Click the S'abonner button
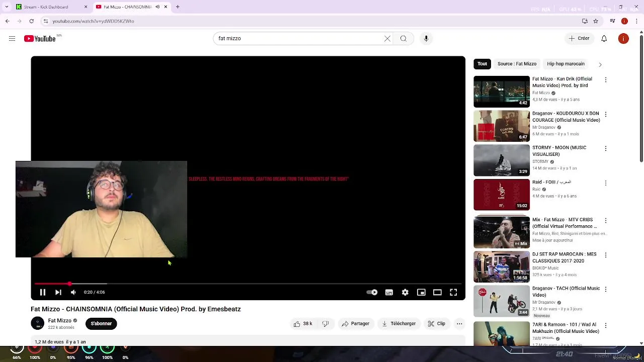Screen dimensions: 644x362 (x=101, y=324)
